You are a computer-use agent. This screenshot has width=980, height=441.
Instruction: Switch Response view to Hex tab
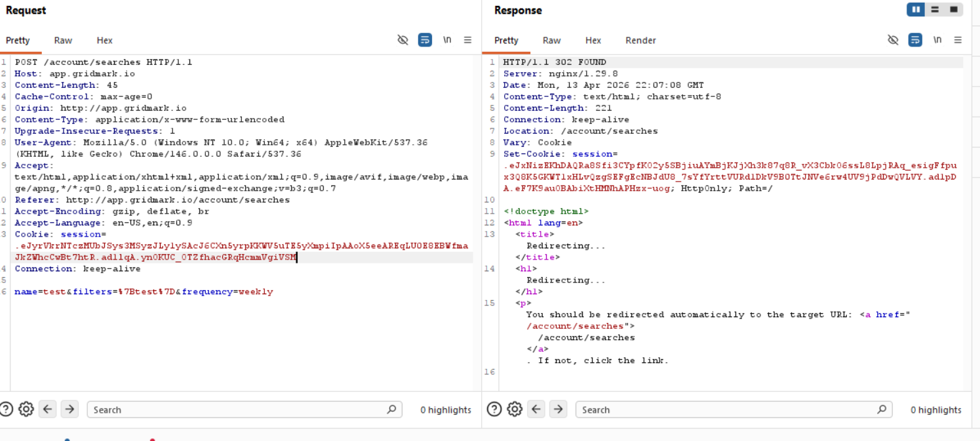[593, 40]
